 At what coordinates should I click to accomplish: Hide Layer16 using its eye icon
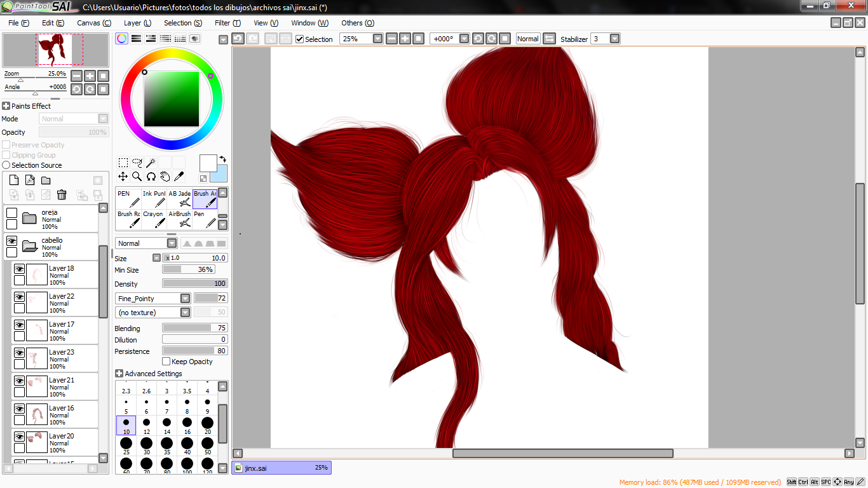click(19, 409)
